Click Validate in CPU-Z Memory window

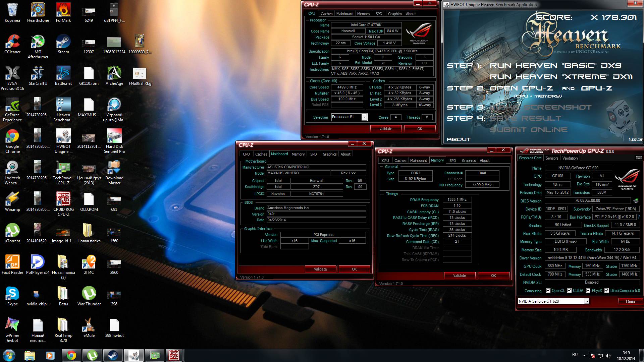pos(460,276)
